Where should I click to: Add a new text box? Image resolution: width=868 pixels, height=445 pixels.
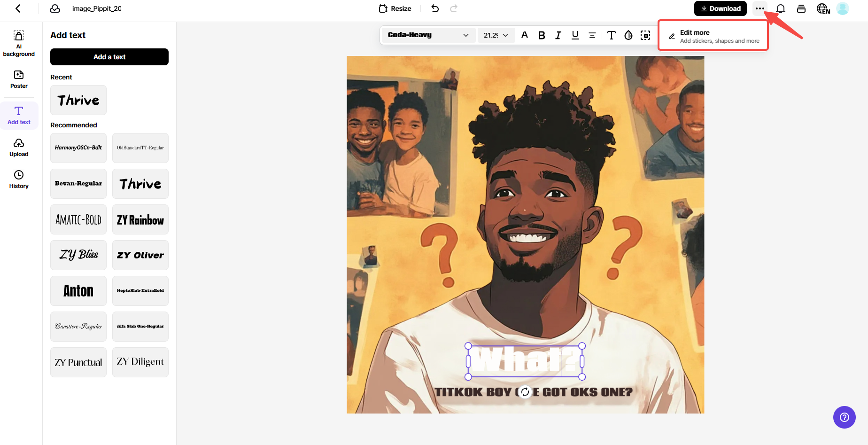(109, 57)
